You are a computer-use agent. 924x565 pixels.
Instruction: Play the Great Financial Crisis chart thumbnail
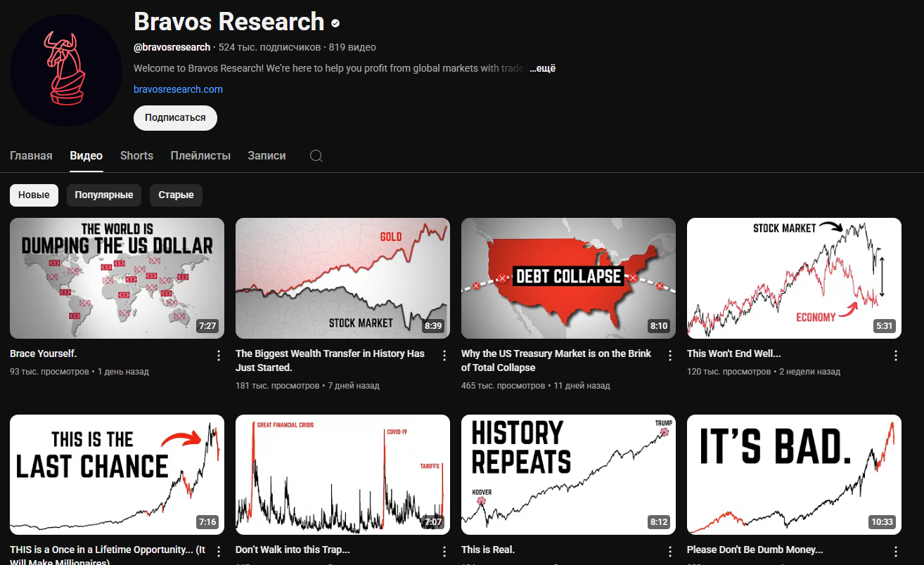342,475
